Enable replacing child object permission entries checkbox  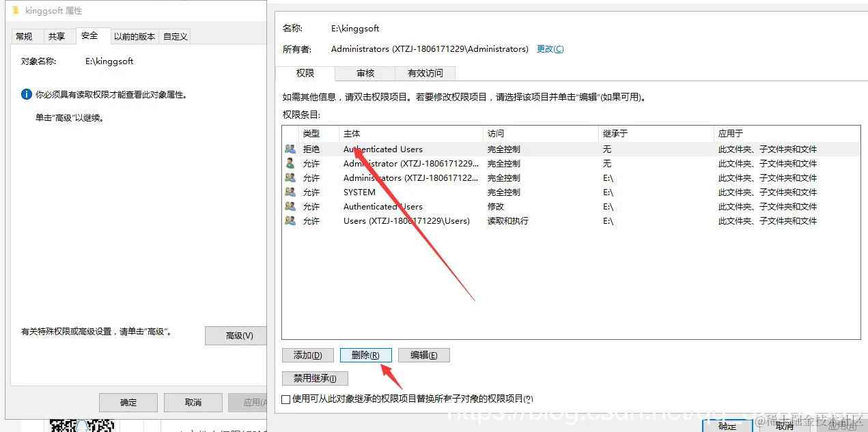point(286,399)
